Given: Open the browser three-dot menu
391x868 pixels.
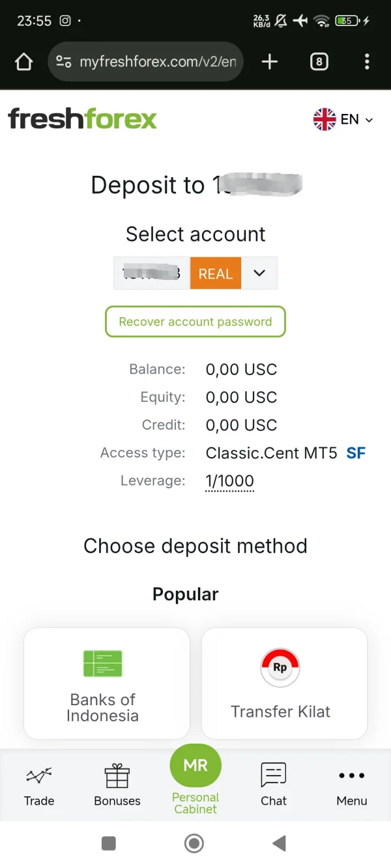Looking at the screenshot, I should click(367, 62).
